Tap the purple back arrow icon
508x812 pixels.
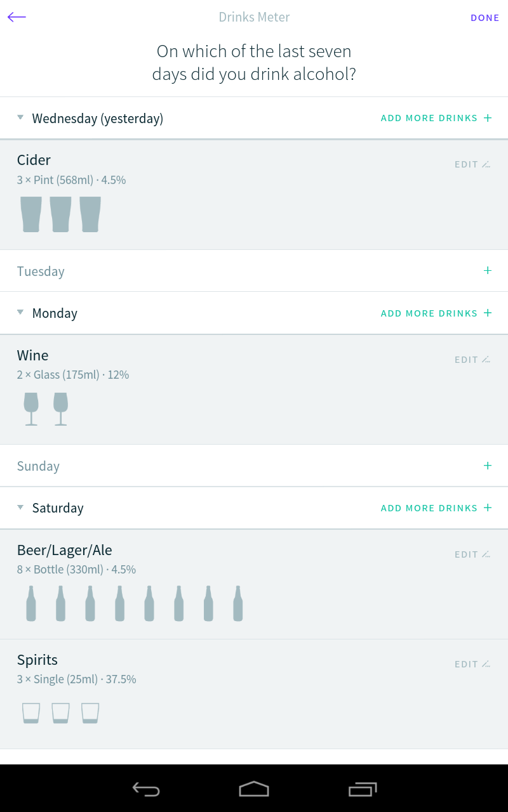pyautogui.click(x=17, y=17)
